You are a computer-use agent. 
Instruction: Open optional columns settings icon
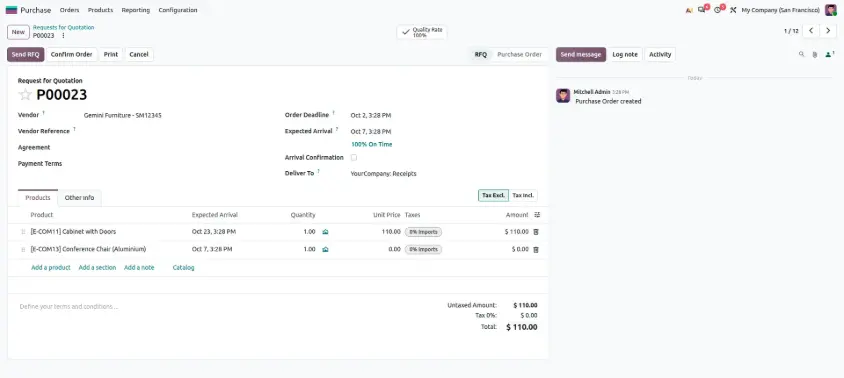pos(537,215)
